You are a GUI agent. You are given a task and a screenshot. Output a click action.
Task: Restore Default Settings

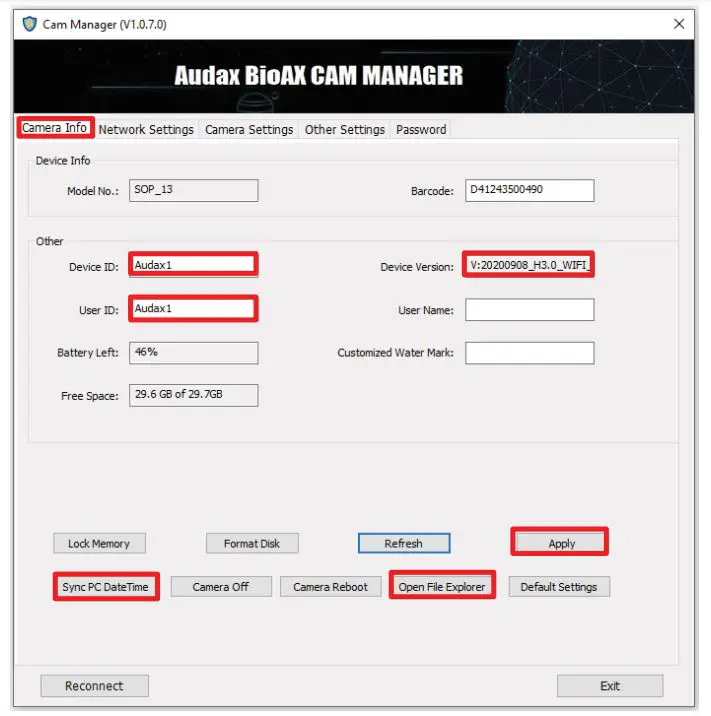coord(559,587)
